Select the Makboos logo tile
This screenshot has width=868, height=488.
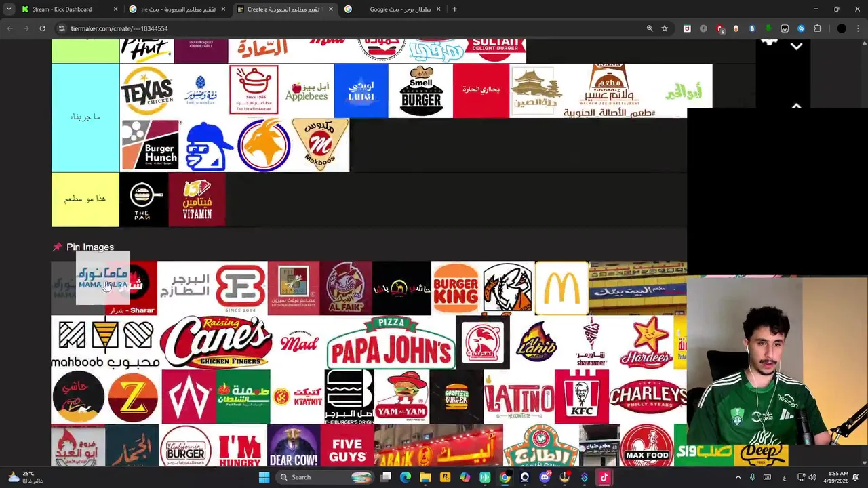(x=320, y=145)
